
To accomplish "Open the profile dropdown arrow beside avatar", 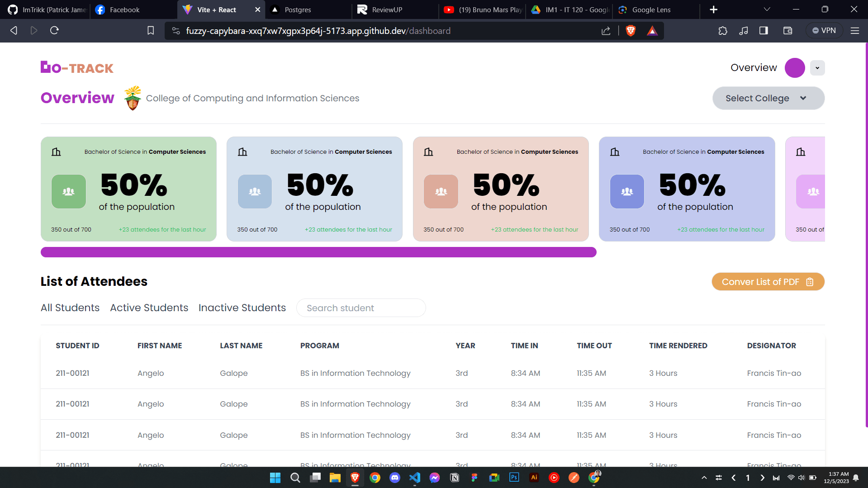I will click(x=817, y=68).
